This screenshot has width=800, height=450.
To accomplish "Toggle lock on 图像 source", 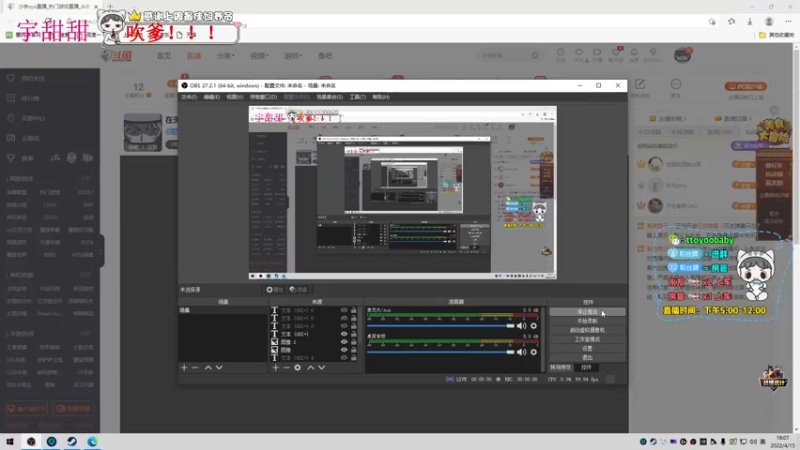I will pyautogui.click(x=354, y=350).
